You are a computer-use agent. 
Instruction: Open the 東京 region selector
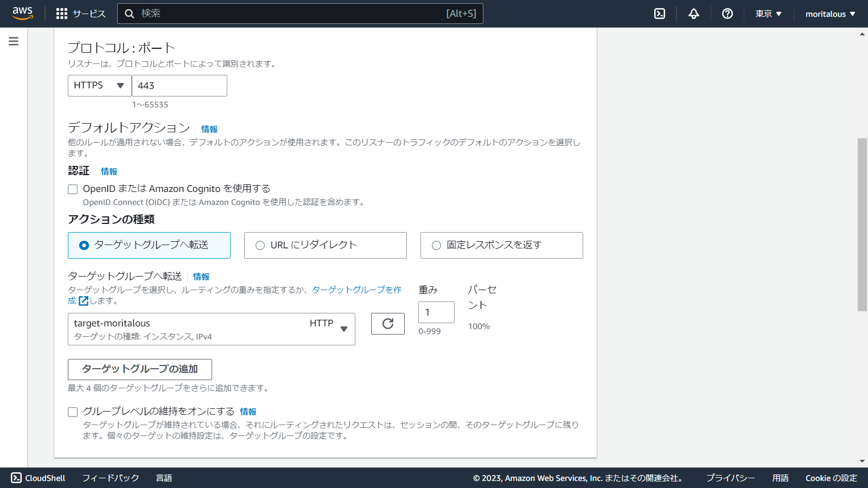pyautogui.click(x=768, y=14)
